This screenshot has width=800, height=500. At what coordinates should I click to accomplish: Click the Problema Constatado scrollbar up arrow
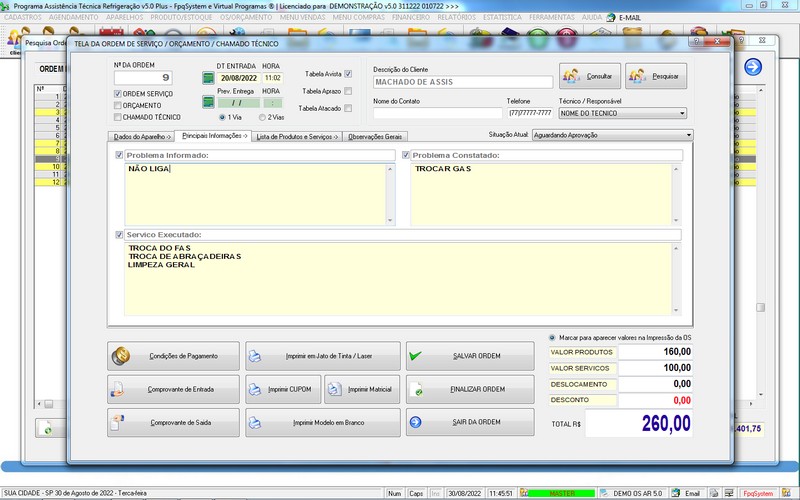point(677,169)
